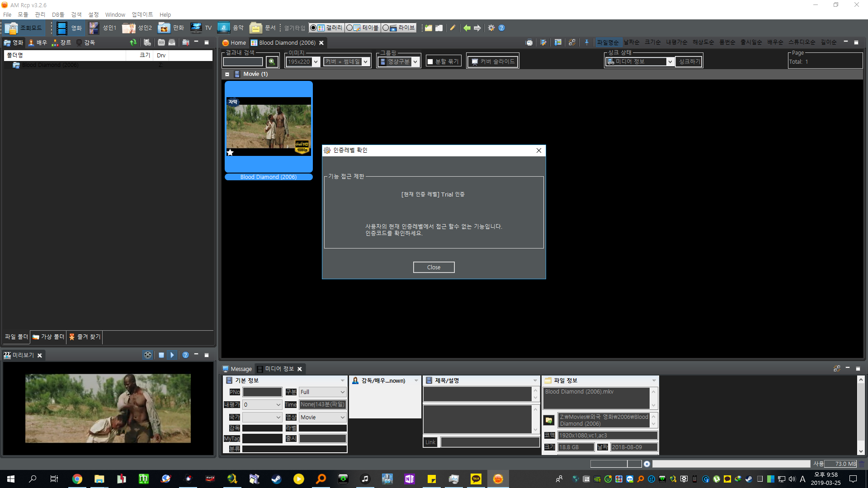Viewport: 868px width, 488px height.
Task: Open the 검색 menu
Action: 76,14
